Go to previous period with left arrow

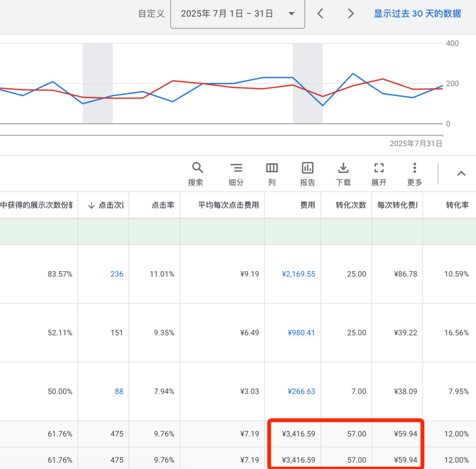pos(320,13)
